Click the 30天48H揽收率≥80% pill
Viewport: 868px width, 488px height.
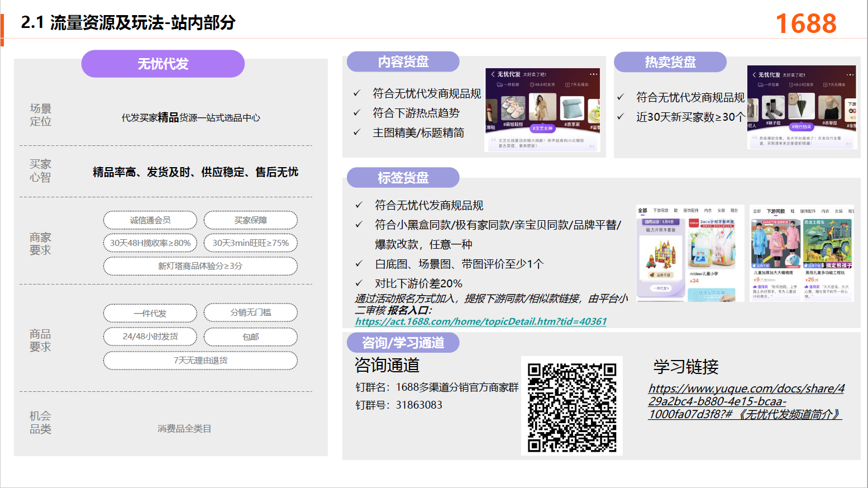click(150, 243)
